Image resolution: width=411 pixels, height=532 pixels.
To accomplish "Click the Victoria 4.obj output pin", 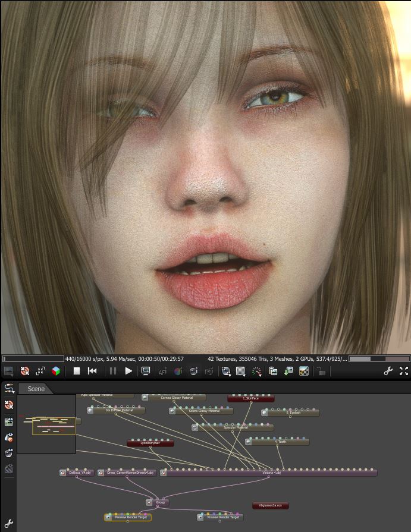I will click(x=268, y=477).
